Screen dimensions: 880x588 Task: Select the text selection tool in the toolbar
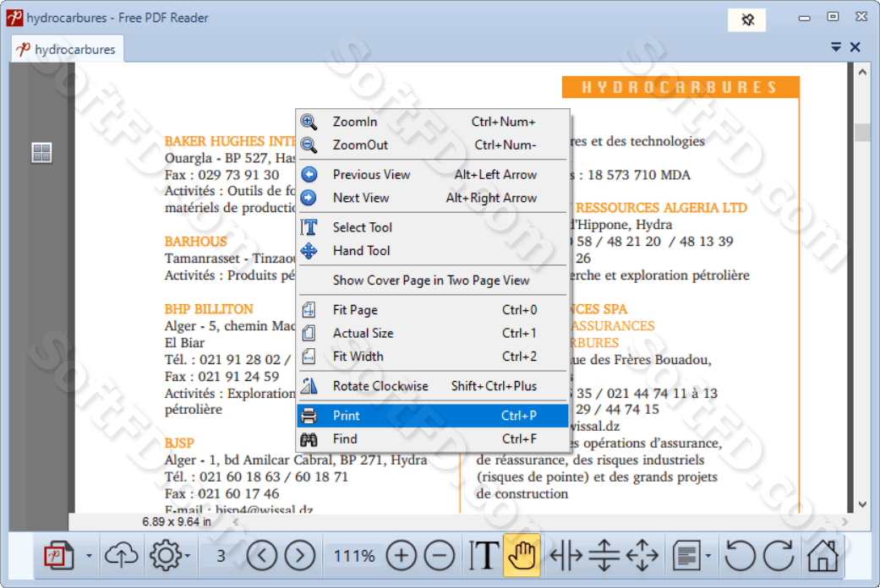[x=484, y=555]
